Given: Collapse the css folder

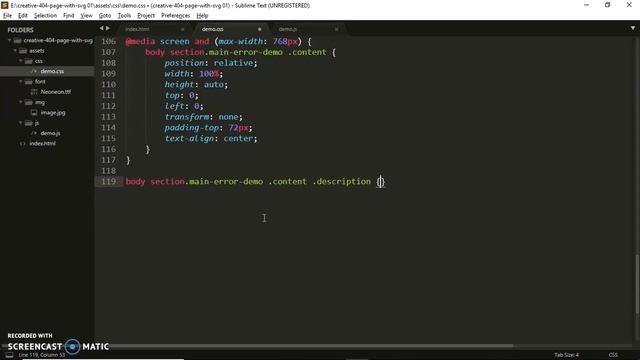Looking at the screenshot, I should (x=20, y=61).
